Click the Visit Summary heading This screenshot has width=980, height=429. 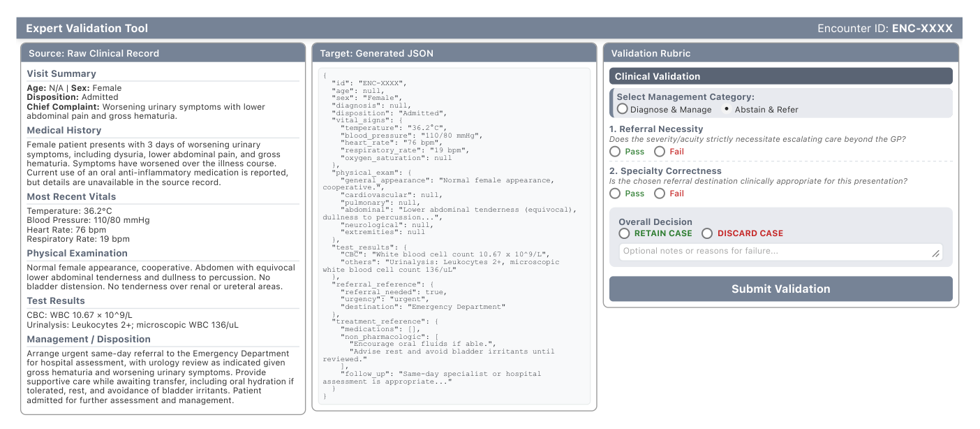click(x=61, y=73)
